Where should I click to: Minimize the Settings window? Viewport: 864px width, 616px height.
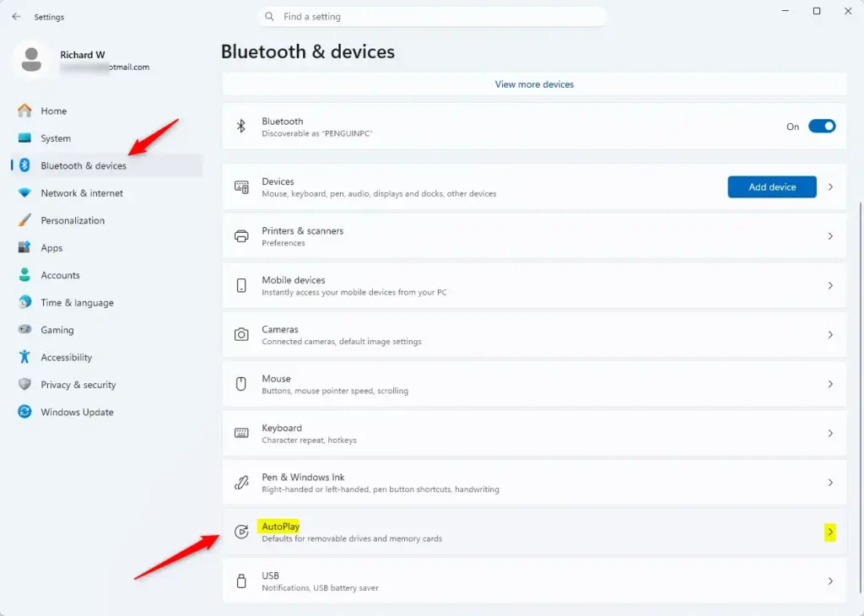tap(786, 11)
